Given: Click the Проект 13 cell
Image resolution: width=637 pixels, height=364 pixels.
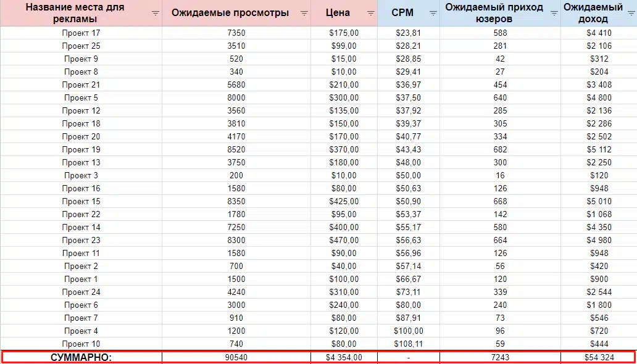Looking at the screenshot, I should pos(81,162).
